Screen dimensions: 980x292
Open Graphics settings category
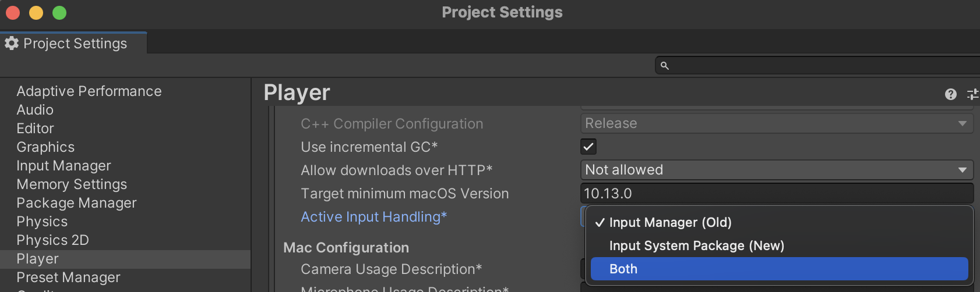pyautogui.click(x=45, y=147)
